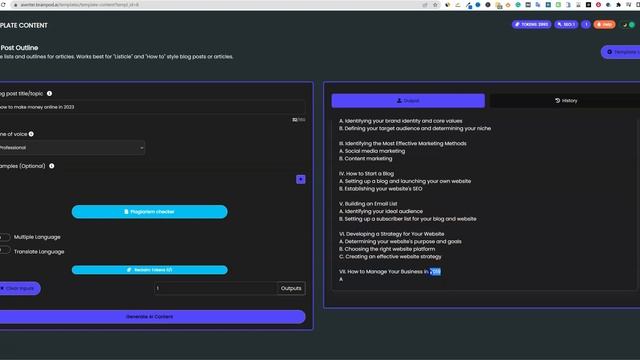Click the highlighted text ending line VII
Screen dimensions: 640x360
point(435,271)
